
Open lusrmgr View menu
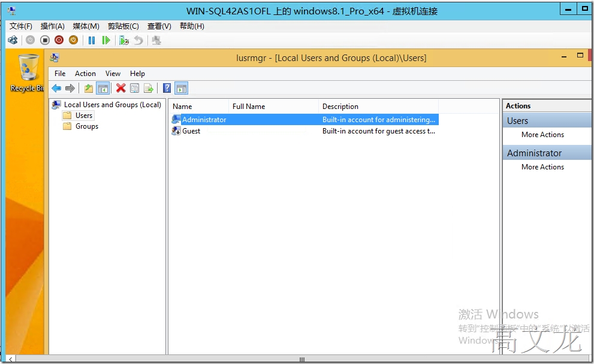pos(113,74)
